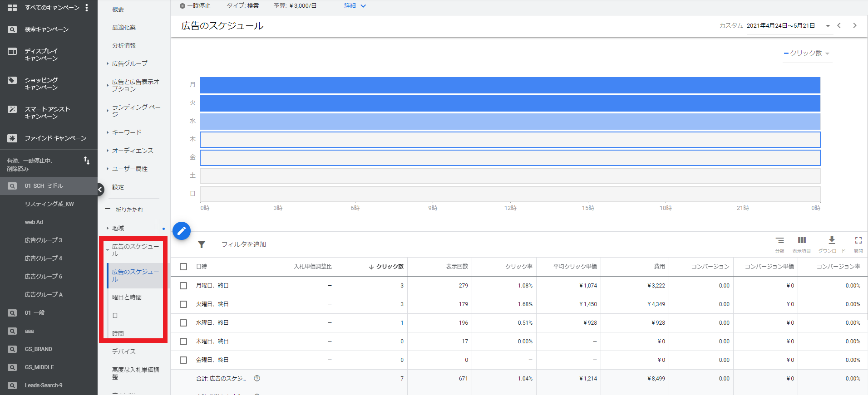Click the 水 Wednesday schedule bar

510,122
